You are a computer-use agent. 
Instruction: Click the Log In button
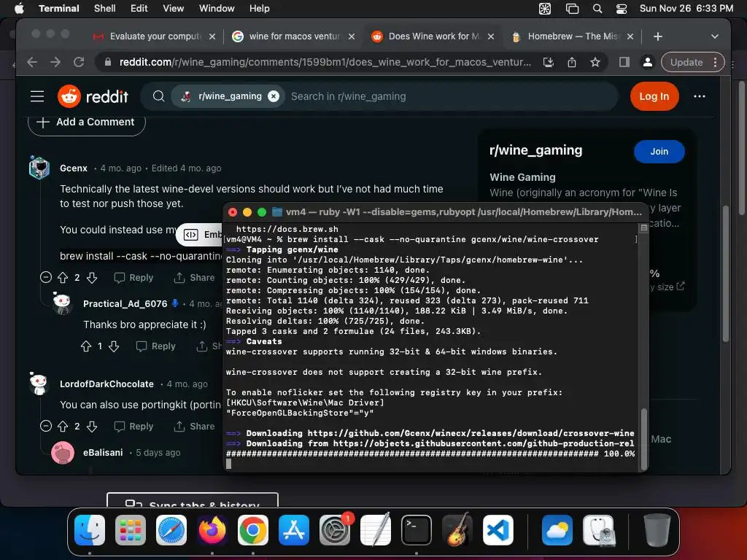tap(654, 96)
